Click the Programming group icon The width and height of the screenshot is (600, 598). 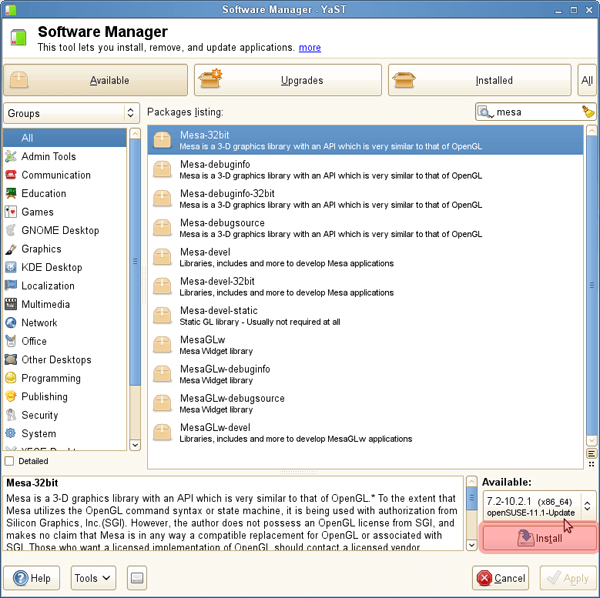coord(11,378)
